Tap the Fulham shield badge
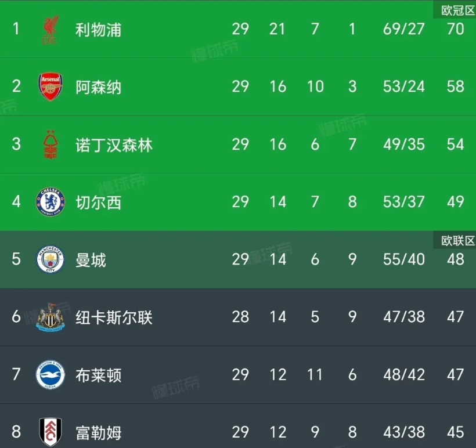 [51, 432]
